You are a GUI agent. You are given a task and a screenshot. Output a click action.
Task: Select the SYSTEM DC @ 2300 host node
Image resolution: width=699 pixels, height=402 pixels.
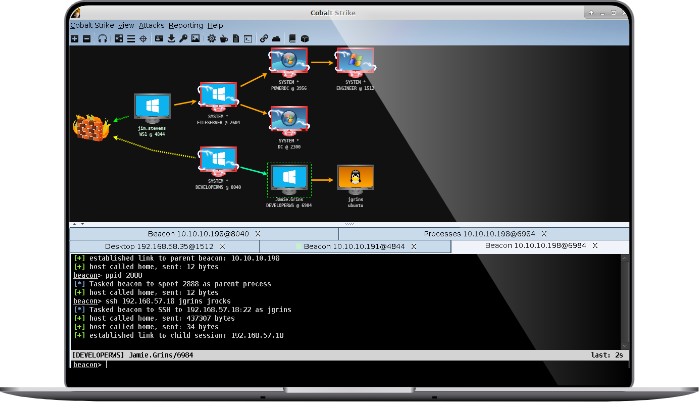point(289,121)
